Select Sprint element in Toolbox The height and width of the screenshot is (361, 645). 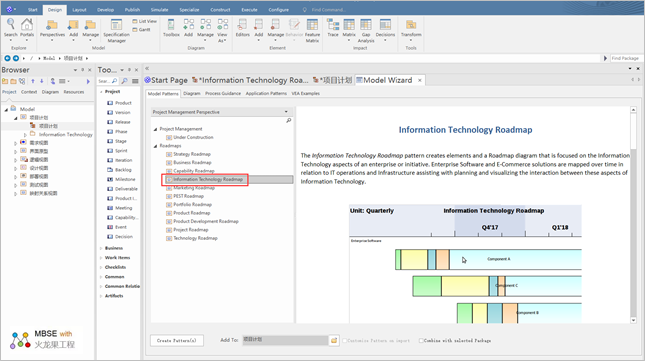117,151
